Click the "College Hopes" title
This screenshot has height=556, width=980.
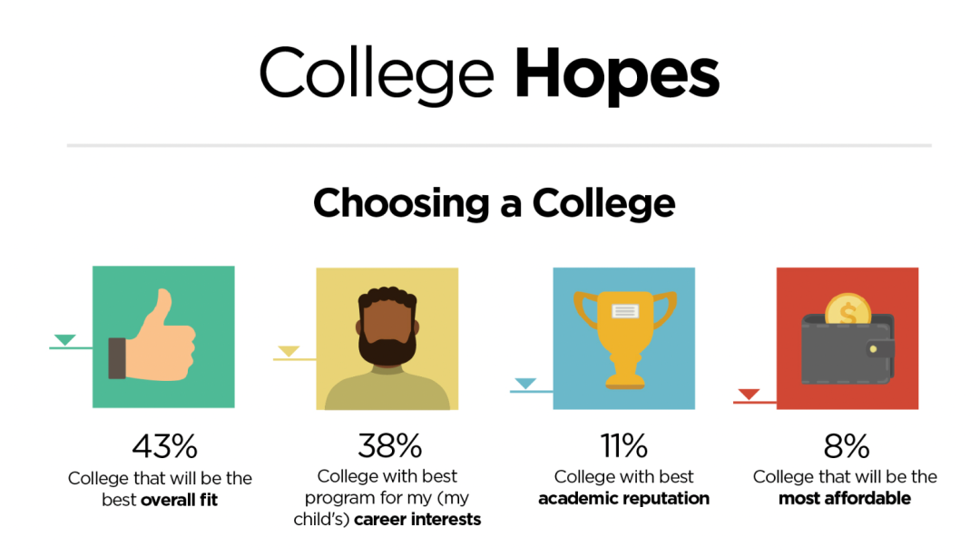click(490, 73)
